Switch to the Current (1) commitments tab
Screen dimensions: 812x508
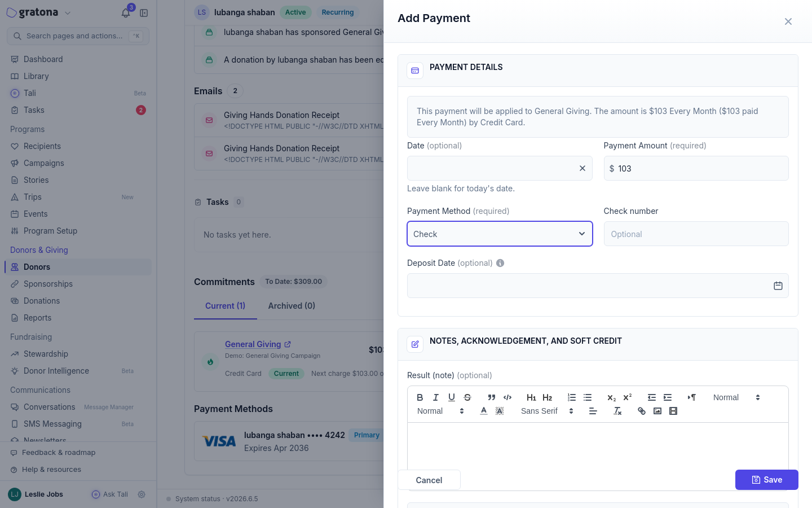[x=225, y=306]
